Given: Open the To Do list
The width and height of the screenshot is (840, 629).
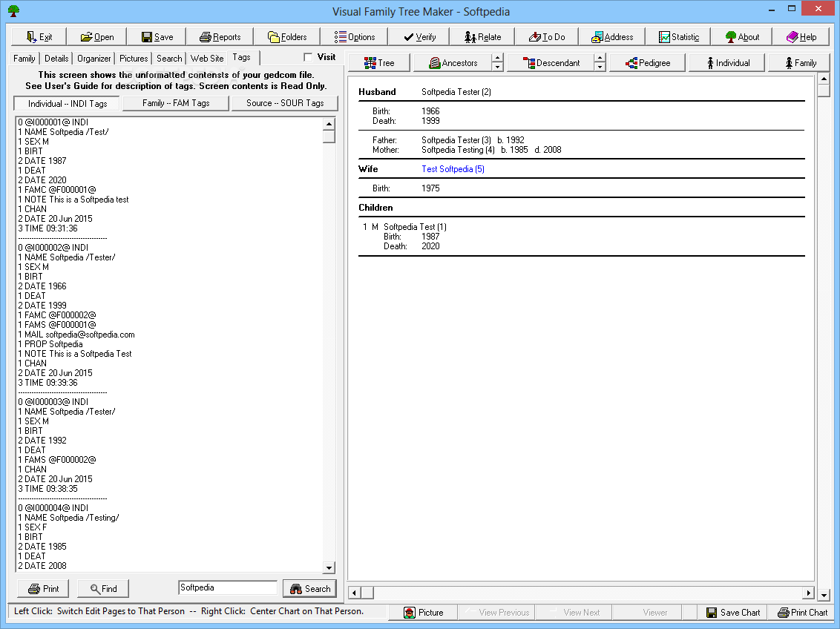Looking at the screenshot, I should point(546,37).
